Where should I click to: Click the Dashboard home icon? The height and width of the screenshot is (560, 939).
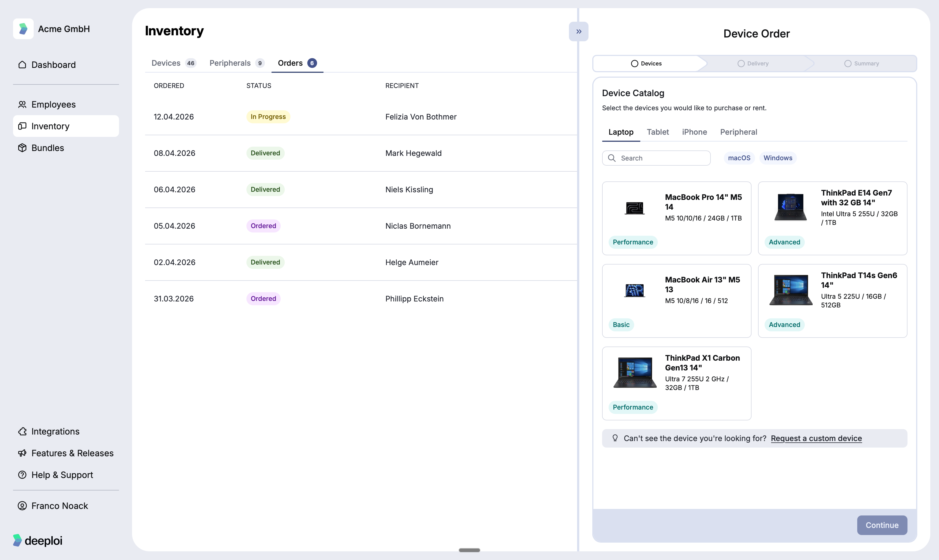pos(22,65)
